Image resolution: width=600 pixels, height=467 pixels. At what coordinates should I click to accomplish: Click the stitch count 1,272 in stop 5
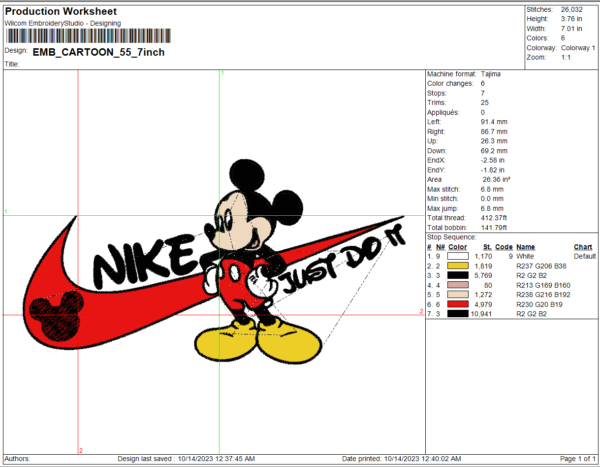coord(483,294)
